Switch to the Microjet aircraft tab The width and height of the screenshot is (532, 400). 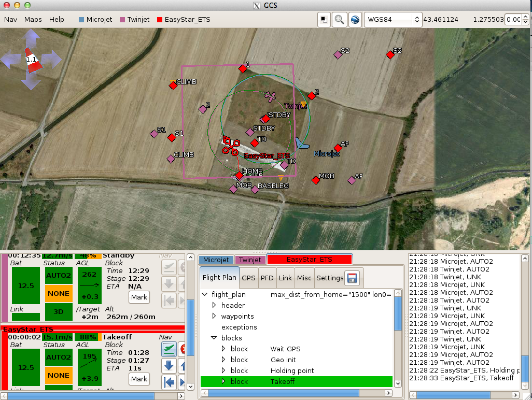216,260
